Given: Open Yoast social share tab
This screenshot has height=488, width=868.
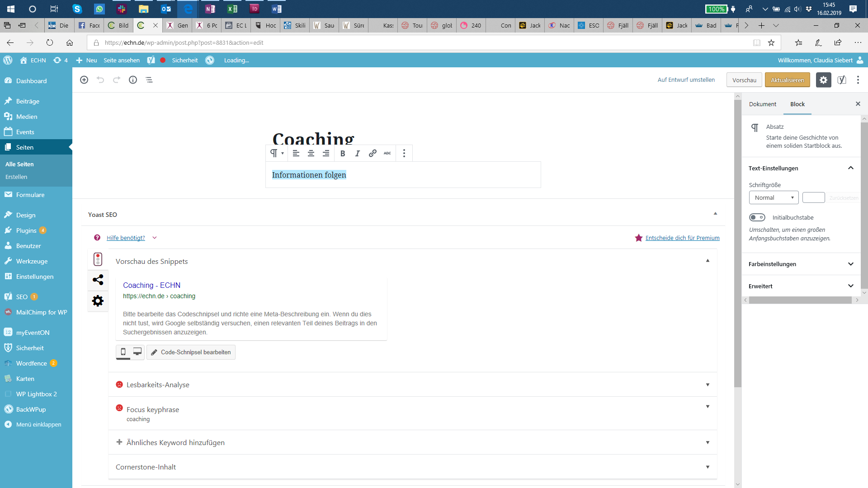Looking at the screenshot, I should (98, 280).
